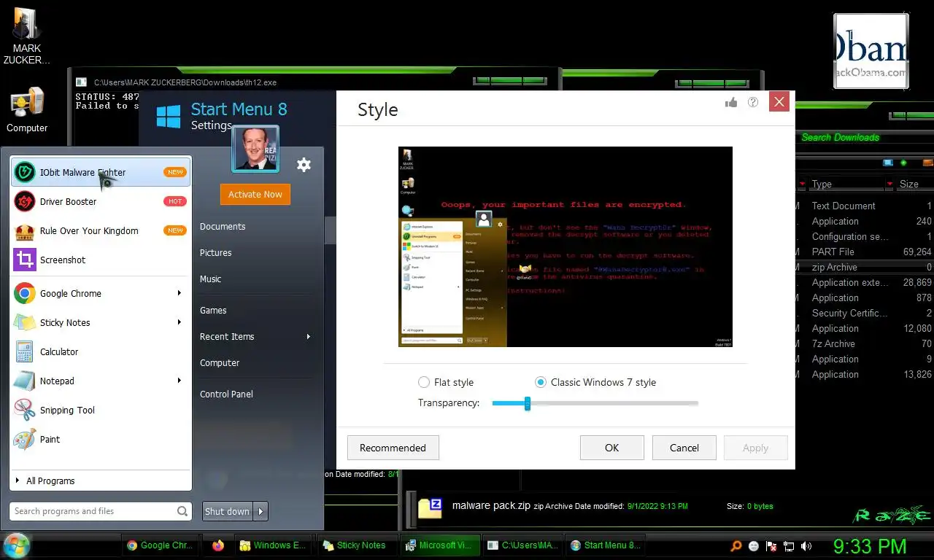This screenshot has height=560, width=934.
Task: Open Type column filter dropdown
Action: point(889,184)
